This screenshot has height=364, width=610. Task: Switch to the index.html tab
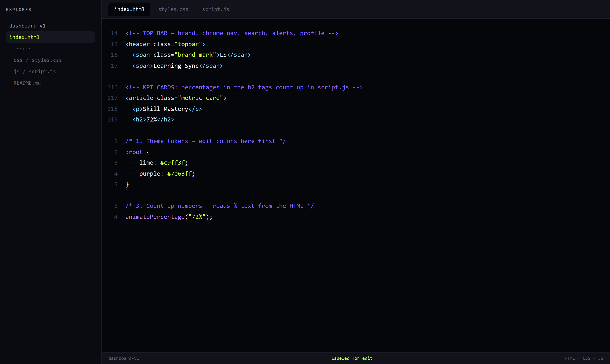pos(129,9)
